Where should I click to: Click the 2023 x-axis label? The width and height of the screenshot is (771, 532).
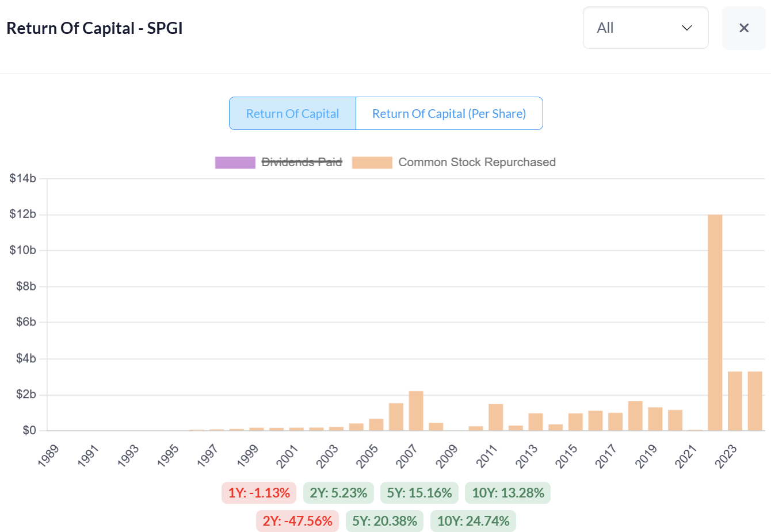pos(726,456)
